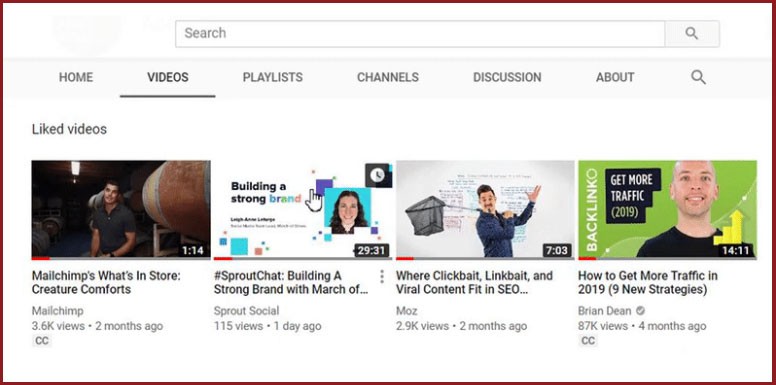The height and width of the screenshot is (385, 776).
Task: Click CC badge under Mailchimp video
Action: tap(42, 340)
